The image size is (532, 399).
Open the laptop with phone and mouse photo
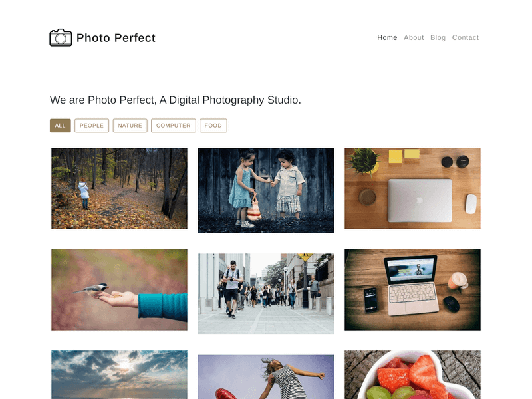click(x=412, y=290)
